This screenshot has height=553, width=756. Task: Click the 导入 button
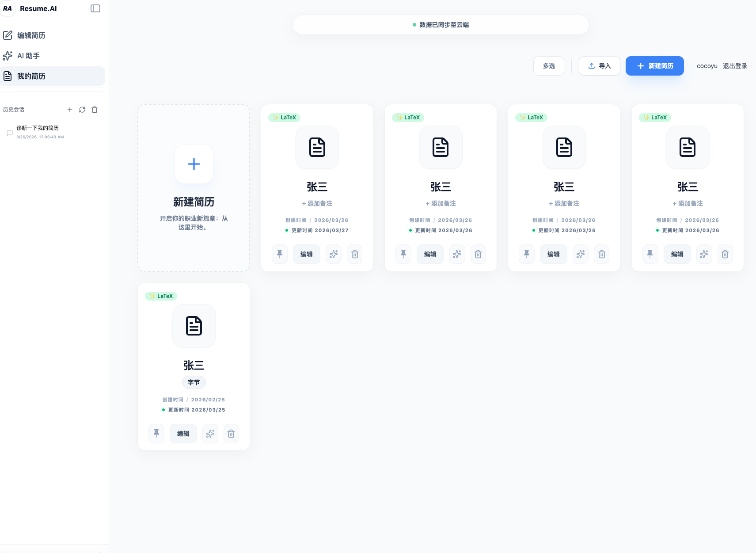coord(599,66)
